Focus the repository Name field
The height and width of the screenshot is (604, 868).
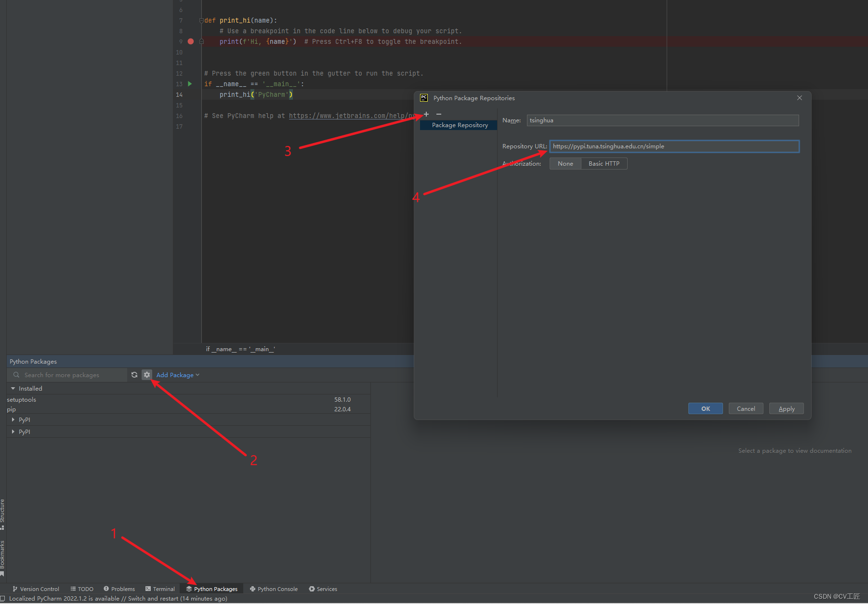[x=663, y=120]
